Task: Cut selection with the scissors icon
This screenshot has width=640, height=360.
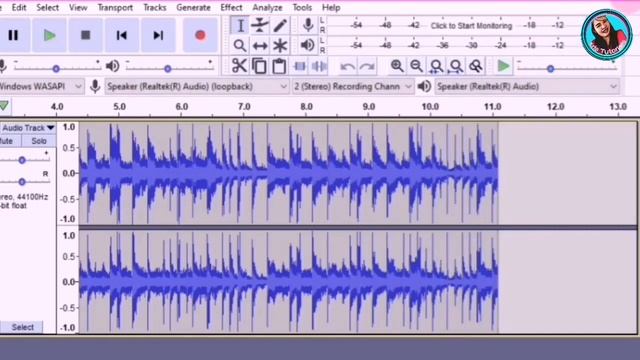Action: [x=239, y=66]
